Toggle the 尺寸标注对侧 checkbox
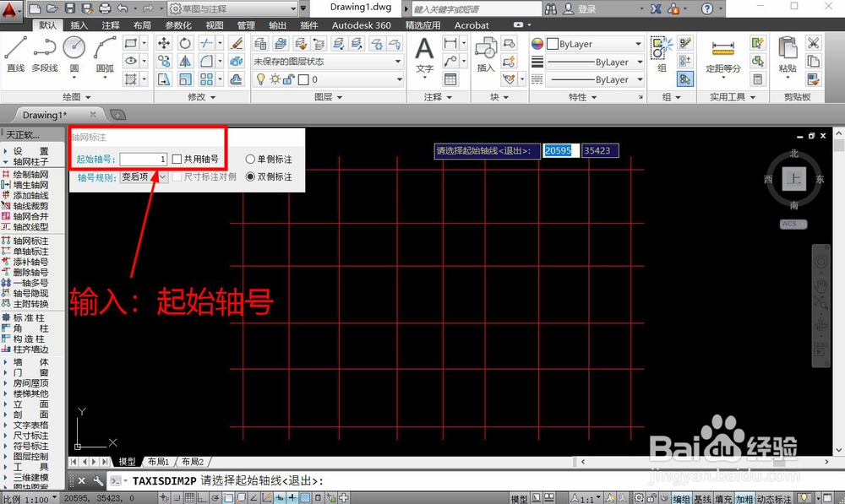The image size is (845, 504). (x=177, y=176)
